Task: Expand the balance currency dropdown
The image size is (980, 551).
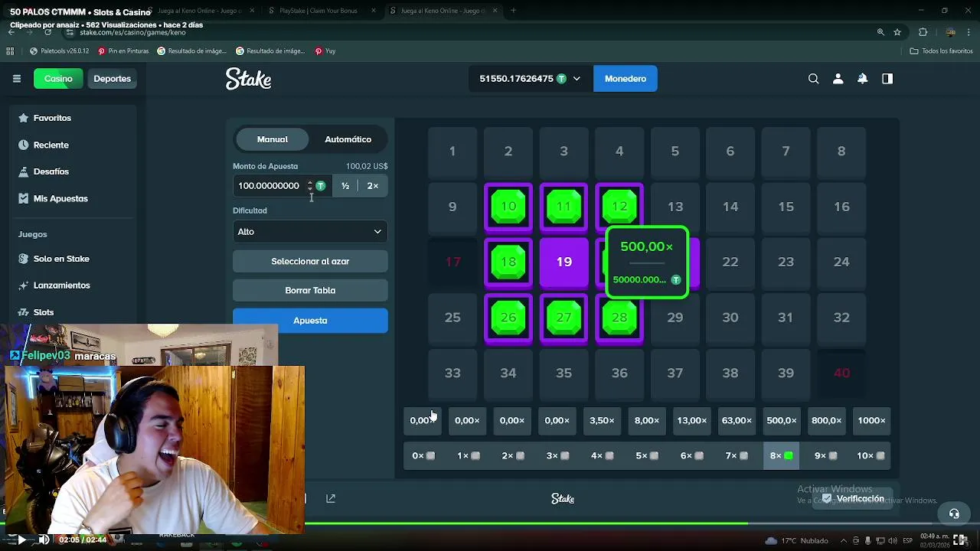Action: pyautogui.click(x=577, y=79)
